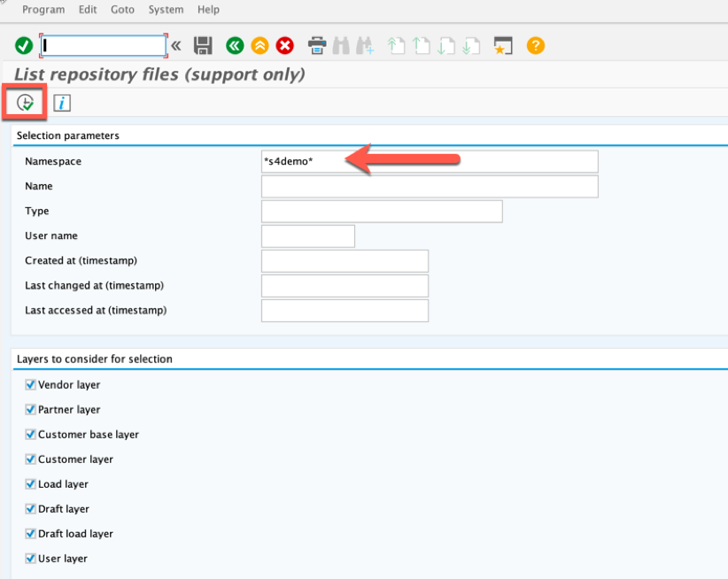Disable the Draft layer checkbox
The height and width of the screenshot is (579, 728).
pos(31,508)
